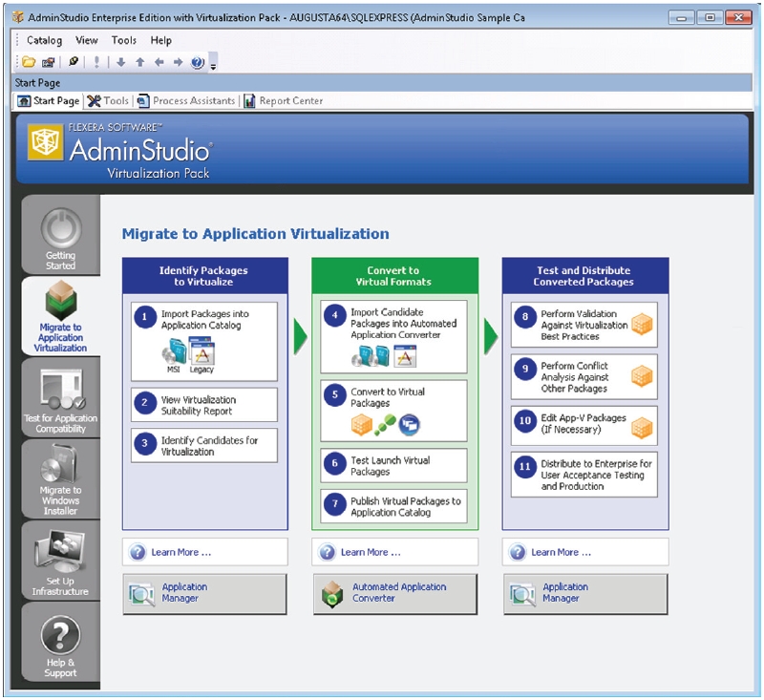
Task: Open the Tools menu in menu bar
Action: click(124, 40)
